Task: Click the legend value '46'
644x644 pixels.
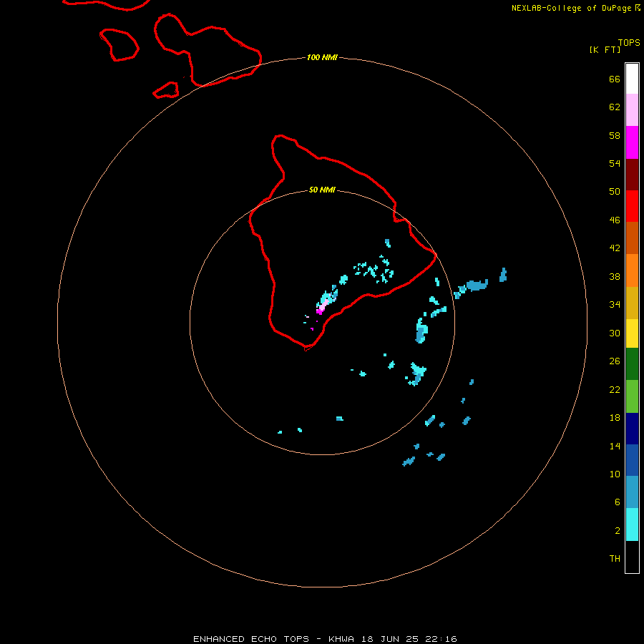Action: point(615,220)
